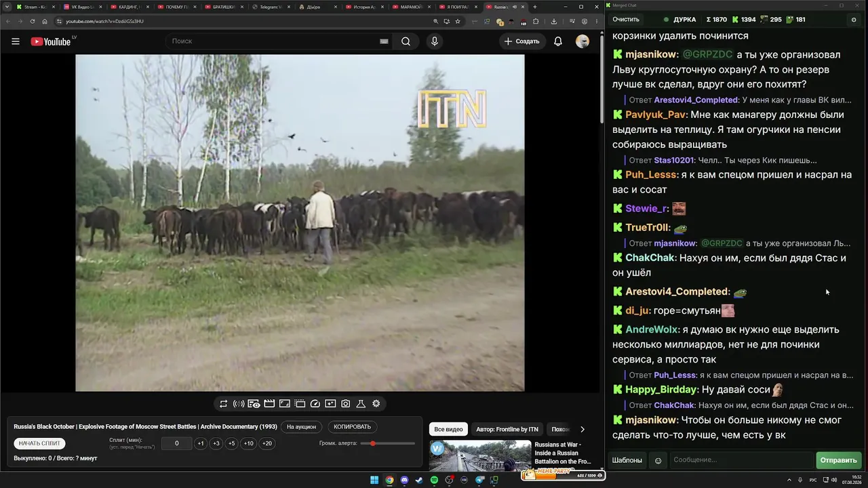Close the ПОЧЕМУ tab
Viewport: 868px width, 488px height.
pyautogui.click(x=196, y=7)
